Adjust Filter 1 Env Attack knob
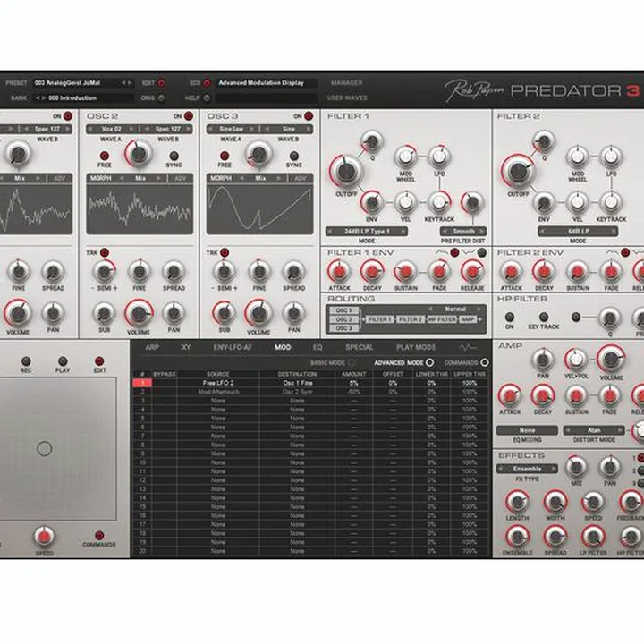The width and height of the screenshot is (644, 644). pos(339,272)
